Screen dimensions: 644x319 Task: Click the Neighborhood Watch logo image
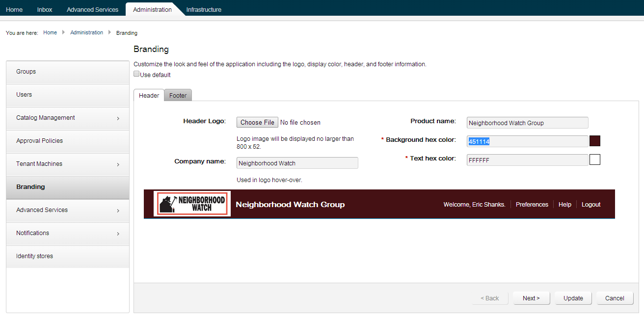point(192,204)
